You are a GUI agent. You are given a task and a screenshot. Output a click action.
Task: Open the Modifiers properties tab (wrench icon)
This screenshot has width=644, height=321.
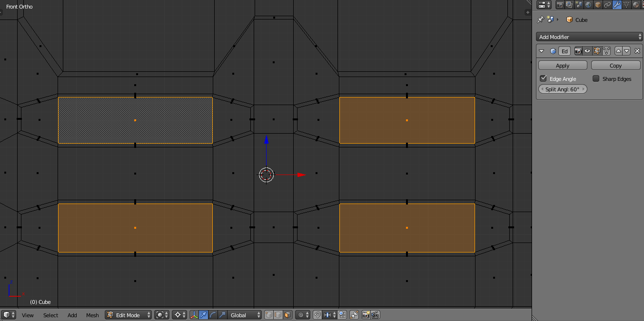tap(617, 5)
